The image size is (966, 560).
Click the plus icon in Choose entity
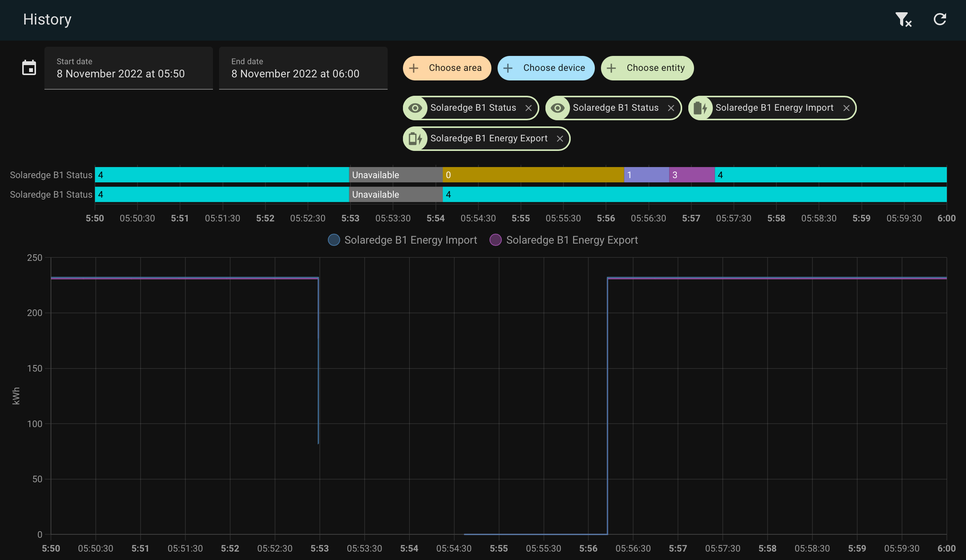(611, 68)
